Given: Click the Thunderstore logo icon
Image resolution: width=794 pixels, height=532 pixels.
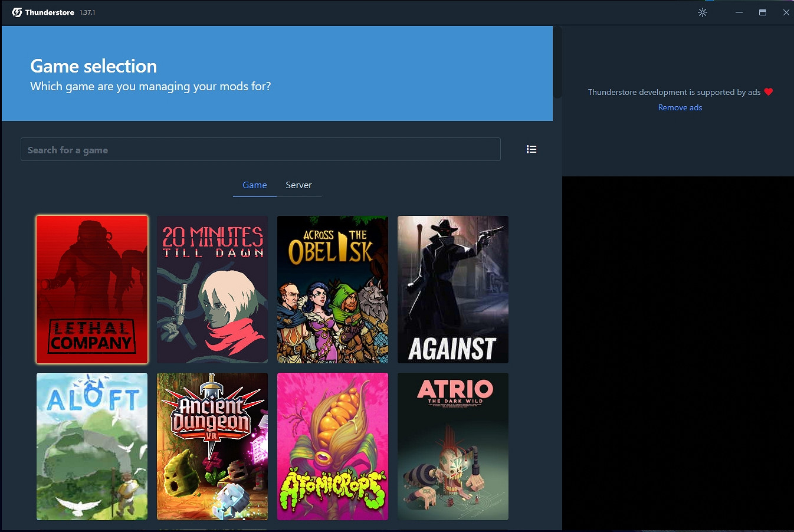Looking at the screenshot, I should pyautogui.click(x=17, y=12).
